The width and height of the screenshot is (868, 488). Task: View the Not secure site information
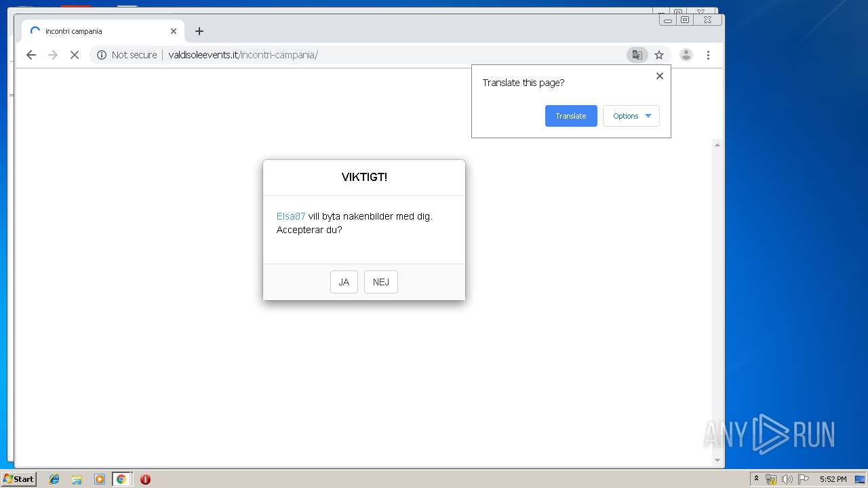pyautogui.click(x=127, y=55)
